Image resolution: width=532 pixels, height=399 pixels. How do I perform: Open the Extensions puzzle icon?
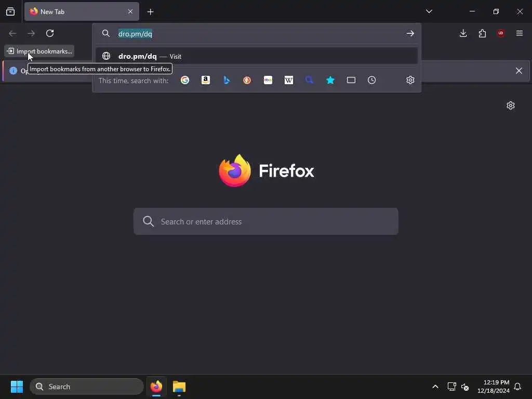(x=482, y=33)
